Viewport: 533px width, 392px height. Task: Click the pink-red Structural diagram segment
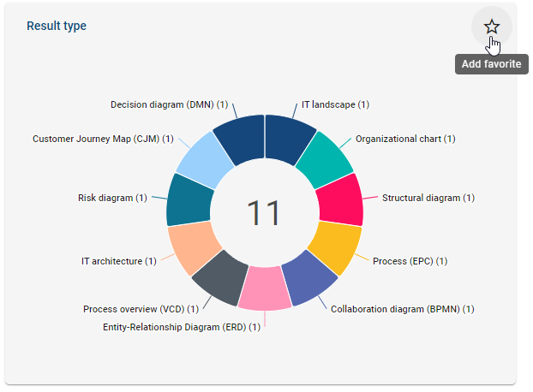click(x=340, y=199)
